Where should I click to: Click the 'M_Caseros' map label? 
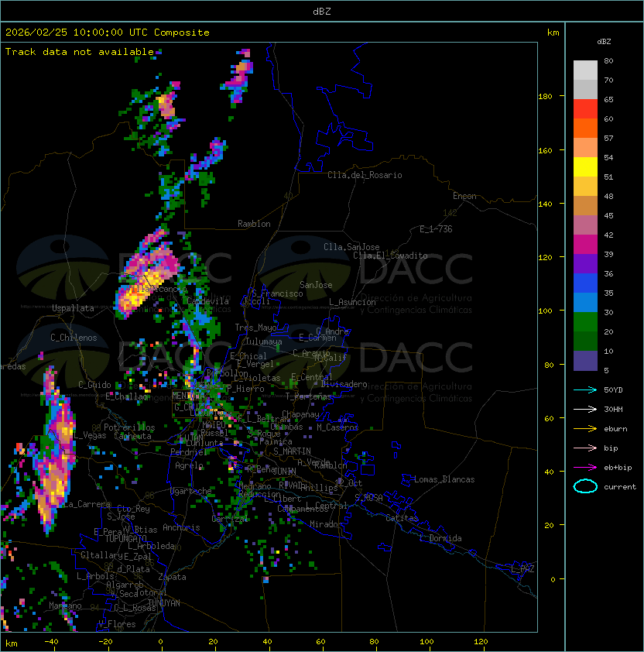tap(337, 427)
